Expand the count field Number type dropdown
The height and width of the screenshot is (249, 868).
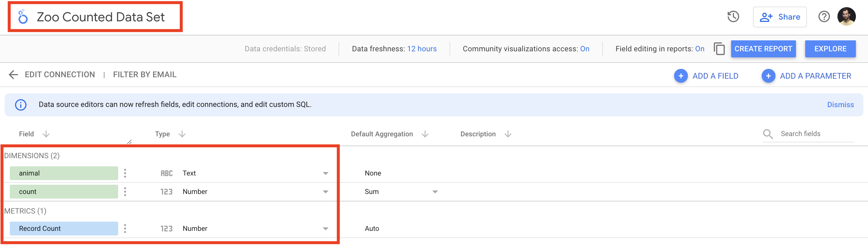tap(325, 192)
